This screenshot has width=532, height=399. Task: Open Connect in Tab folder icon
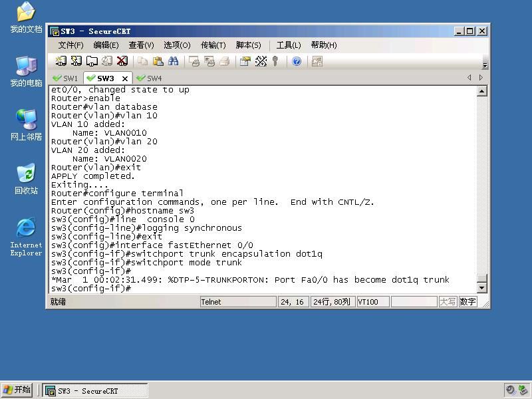point(92,61)
